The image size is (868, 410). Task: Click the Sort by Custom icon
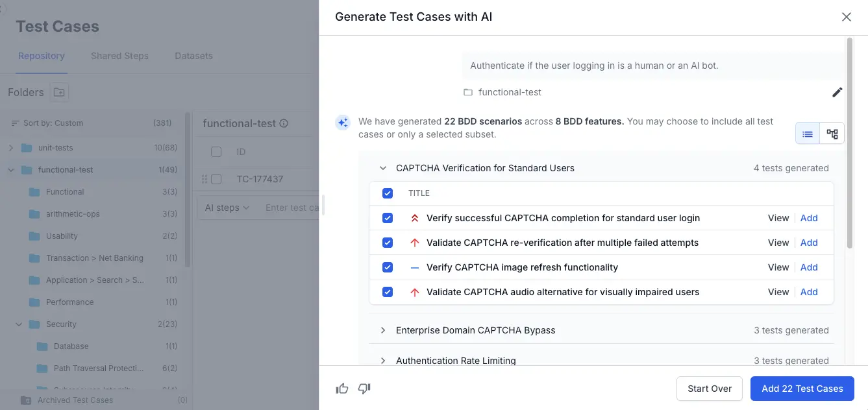[x=16, y=123]
